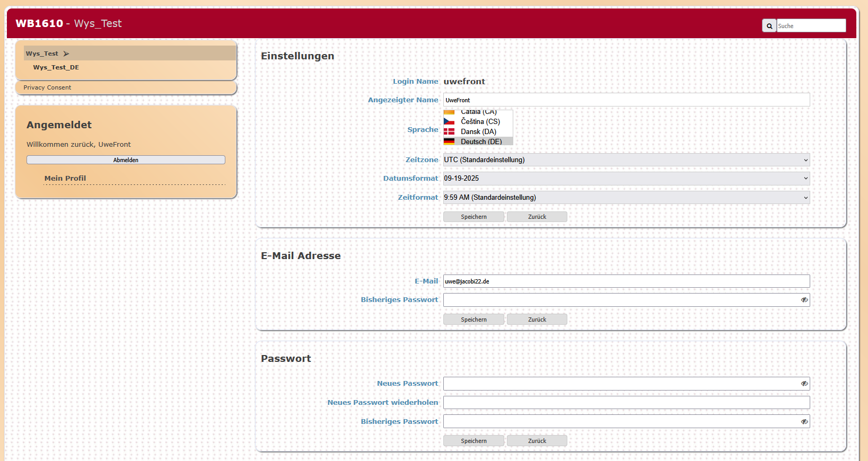Viewport: 868px width, 461px height.
Task: Click the German flag icon
Action: (449, 141)
